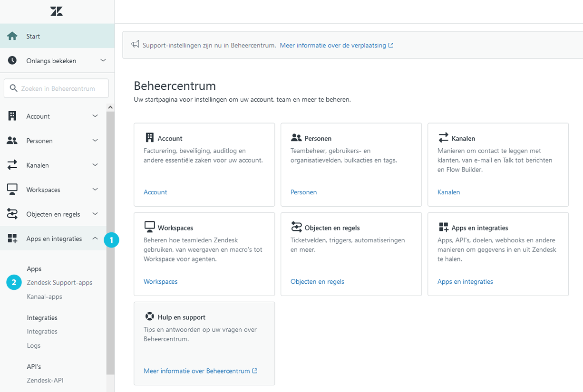Click the people icon on the Personen card
This screenshot has width=583, height=392.
(296, 138)
